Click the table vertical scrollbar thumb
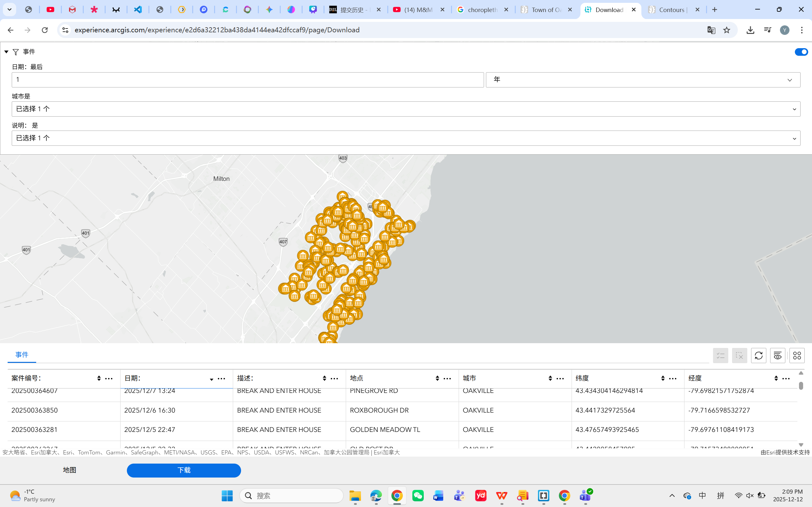 (801, 386)
